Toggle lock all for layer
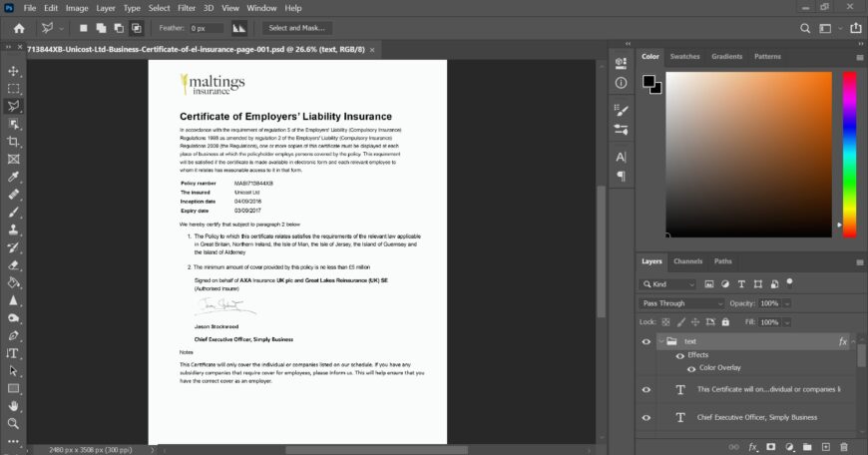Image resolution: width=868 pixels, height=455 pixels. (725, 322)
